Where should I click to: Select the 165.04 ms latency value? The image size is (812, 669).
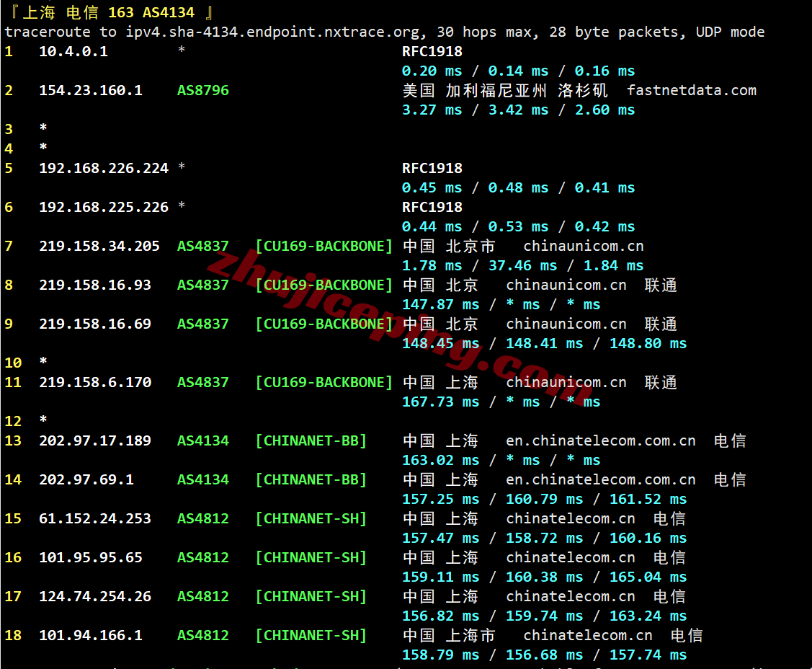(x=648, y=577)
